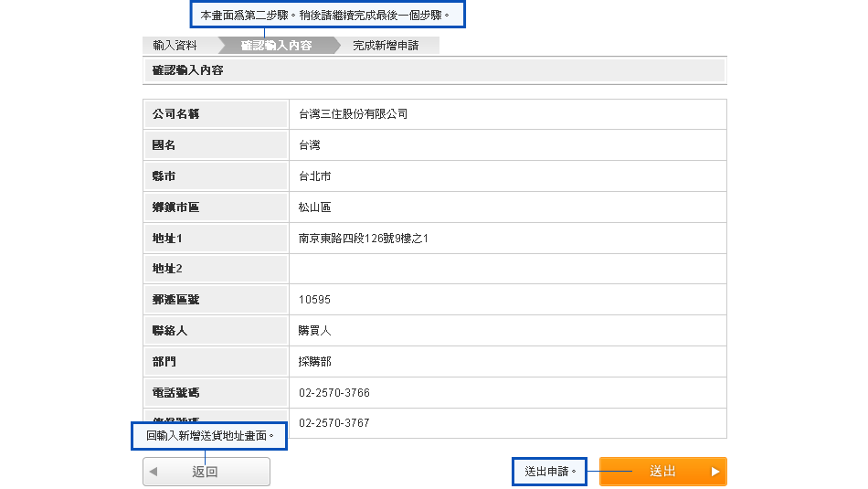Submit the application with 送出 button
The width and height of the screenshot is (868, 489).
click(662, 472)
